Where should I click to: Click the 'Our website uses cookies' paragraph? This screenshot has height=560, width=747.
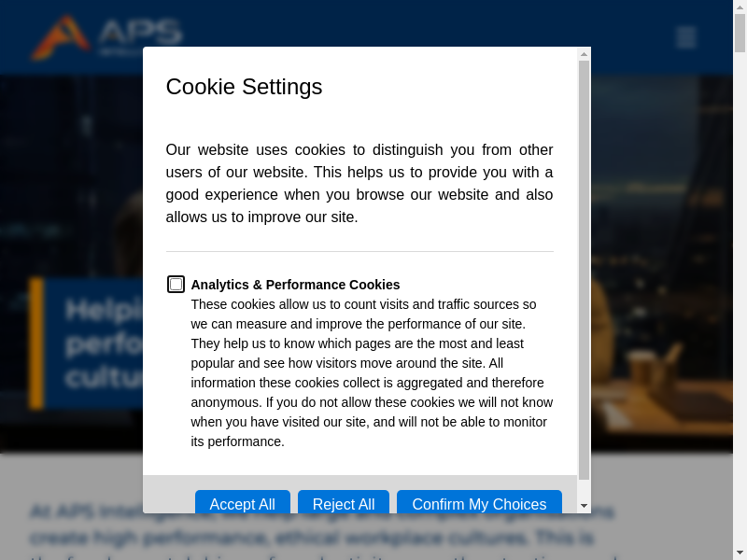tap(359, 184)
